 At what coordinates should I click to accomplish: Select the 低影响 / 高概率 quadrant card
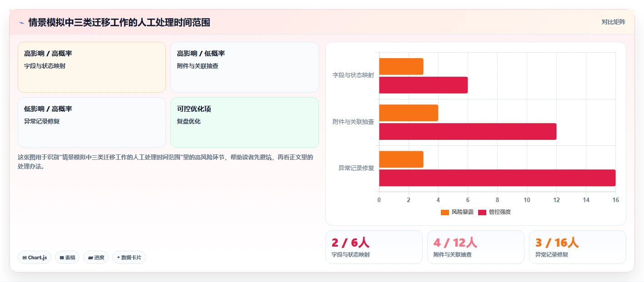click(x=92, y=123)
